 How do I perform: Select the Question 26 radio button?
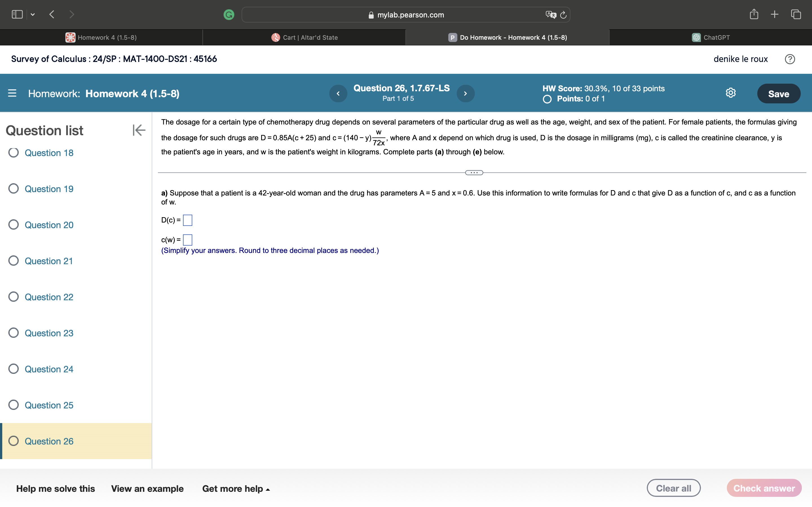point(14,441)
